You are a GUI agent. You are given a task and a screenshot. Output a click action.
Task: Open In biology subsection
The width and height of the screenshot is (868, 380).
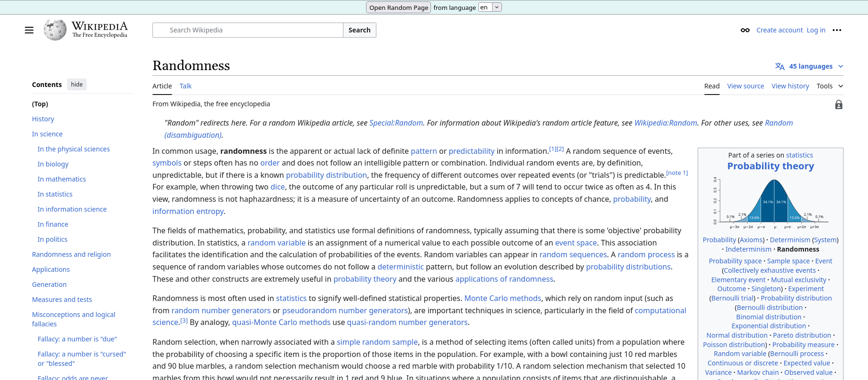53,164
